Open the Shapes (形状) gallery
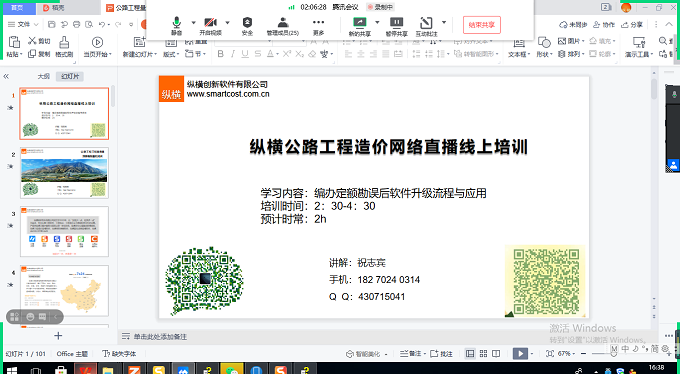This screenshot has height=374, width=680. coord(544,47)
